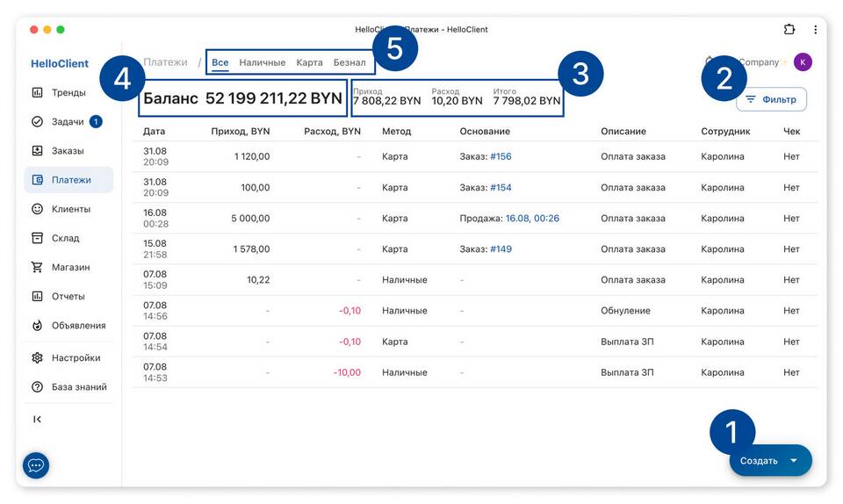Open the three-dot window menu
The image size is (843, 504).
click(x=816, y=30)
